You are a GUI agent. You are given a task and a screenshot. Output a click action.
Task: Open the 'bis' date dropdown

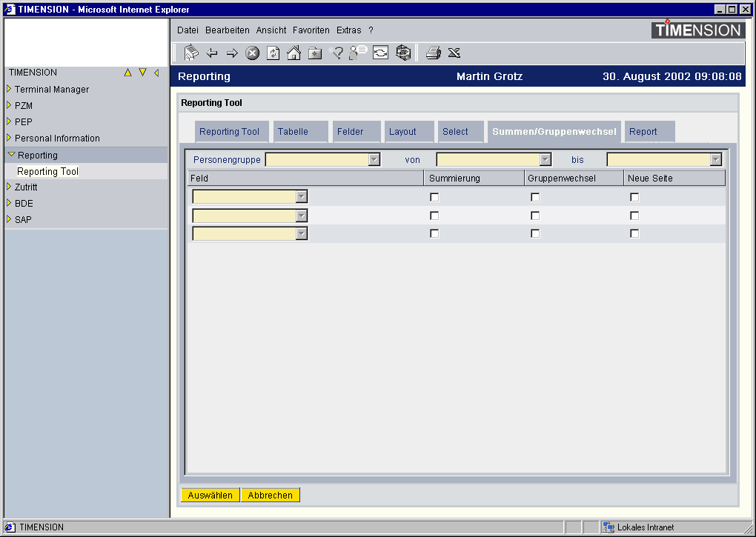tap(715, 159)
